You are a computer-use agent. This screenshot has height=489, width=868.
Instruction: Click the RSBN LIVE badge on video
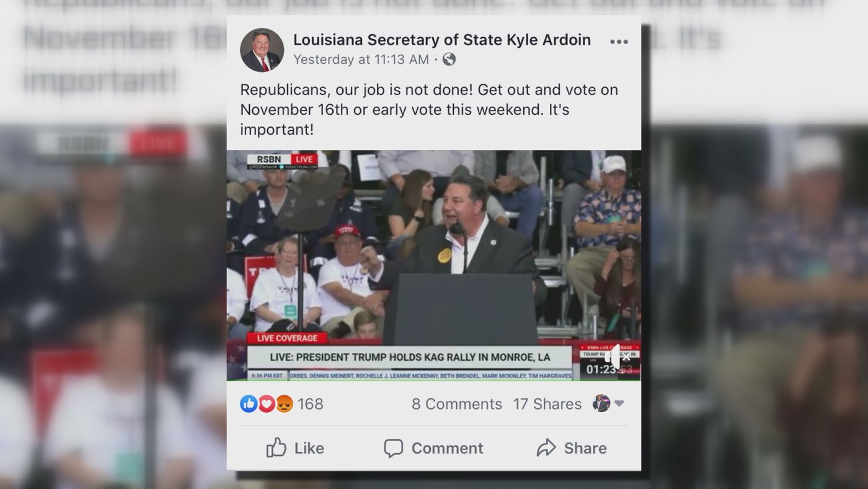click(283, 161)
